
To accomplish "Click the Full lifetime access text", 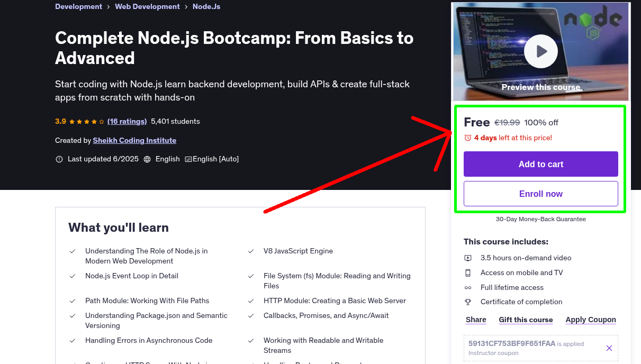I will click(512, 288).
